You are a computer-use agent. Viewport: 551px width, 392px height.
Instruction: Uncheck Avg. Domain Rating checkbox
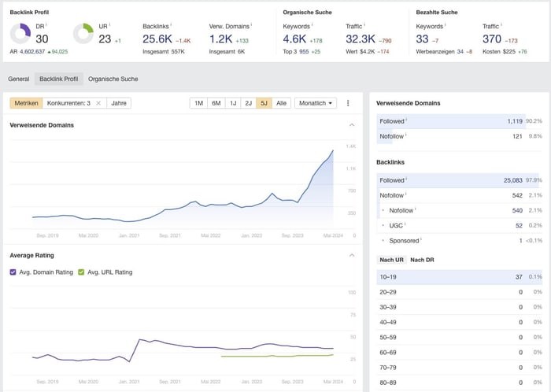pos(13,272)
